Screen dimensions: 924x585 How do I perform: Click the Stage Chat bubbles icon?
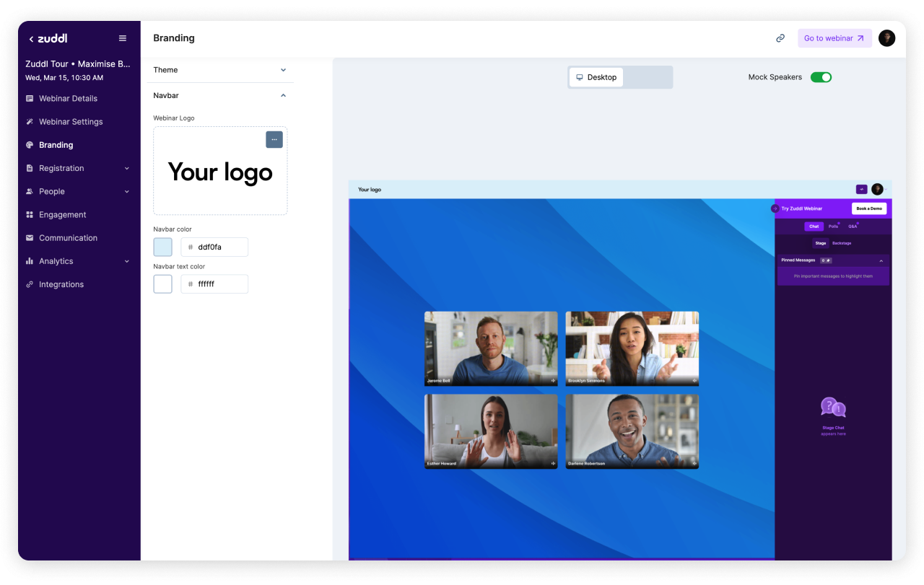[833, 408]
